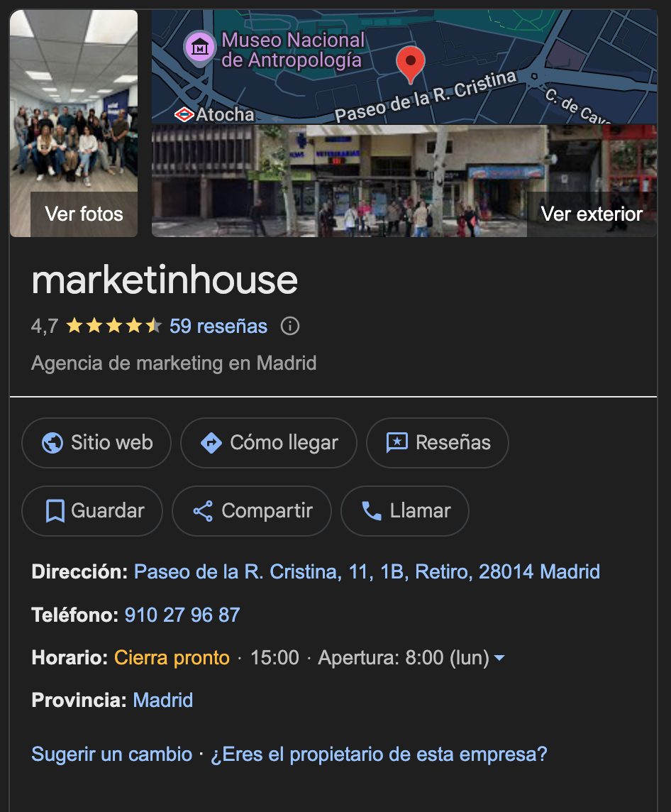Click the Museo Nacional de Antropología marker icon

(x=200, y=48)
